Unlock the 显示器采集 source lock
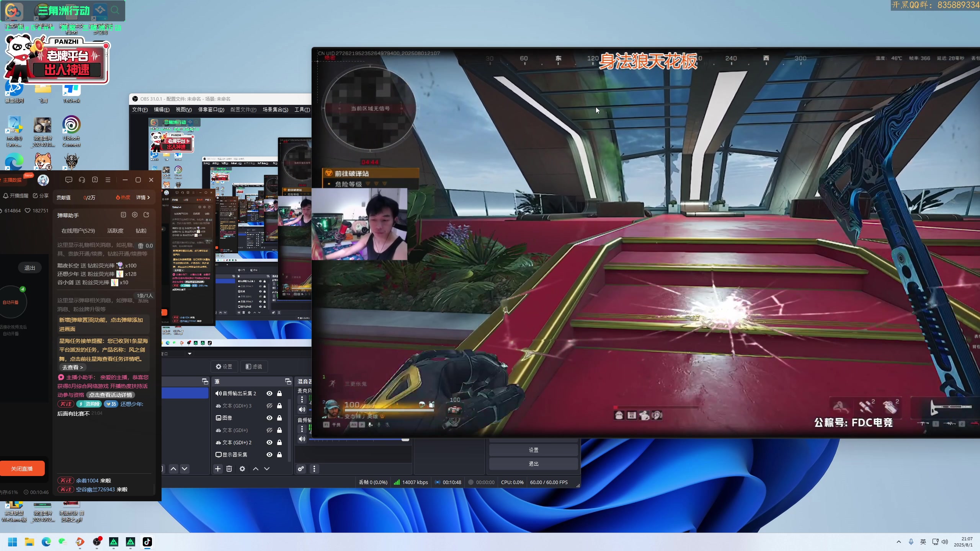This screenshot has width=980, height=551. click(x=279, y=455)
